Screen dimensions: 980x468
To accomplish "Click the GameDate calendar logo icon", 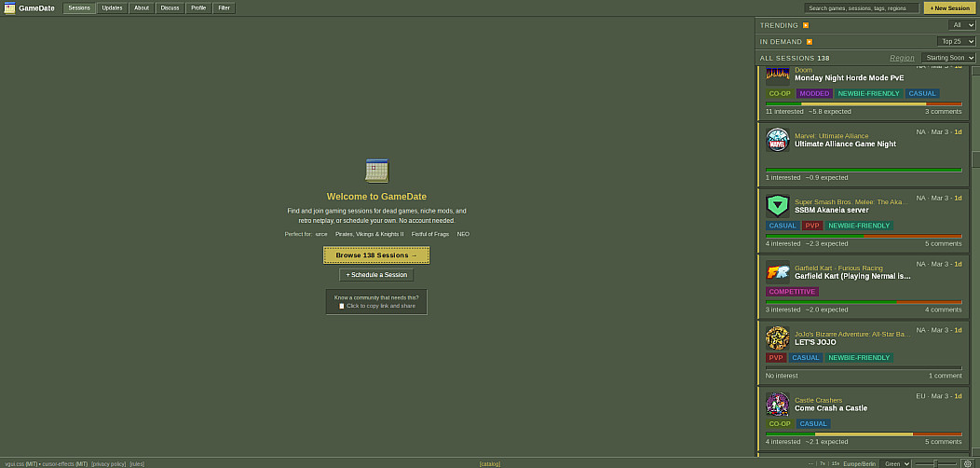I will coord(9,8).
